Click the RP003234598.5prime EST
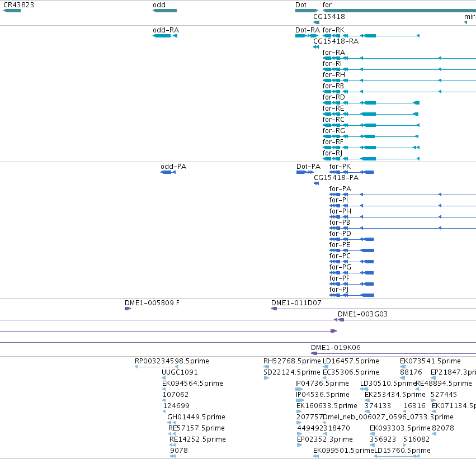This screenshot has width=476, height=459. point(157,367)
